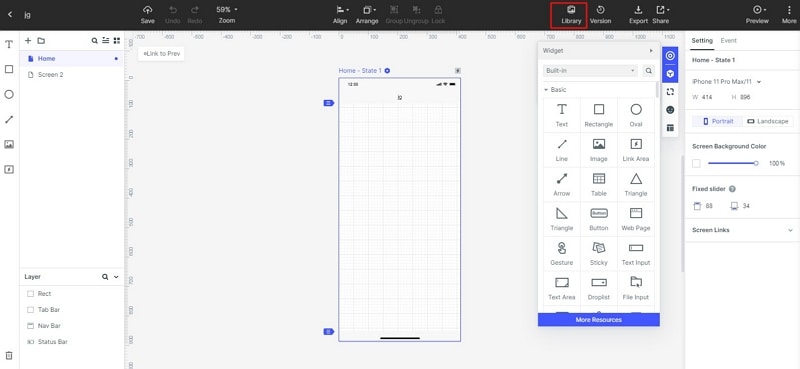The image size is (800, 369).
Task: Expand the Widget panel with its arrow
Action: click(651, 51)
